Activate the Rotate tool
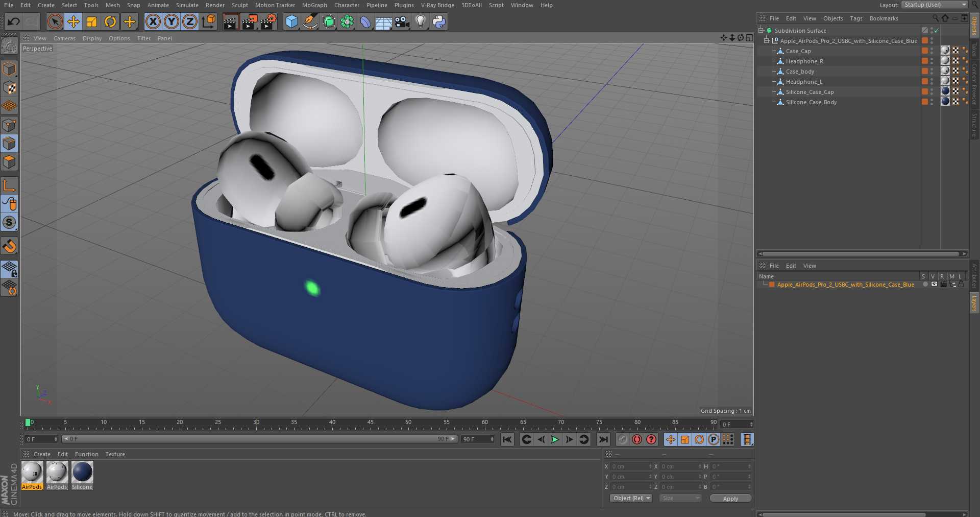Viewport: 980px width, 517px height. click(x=110, y=21)
